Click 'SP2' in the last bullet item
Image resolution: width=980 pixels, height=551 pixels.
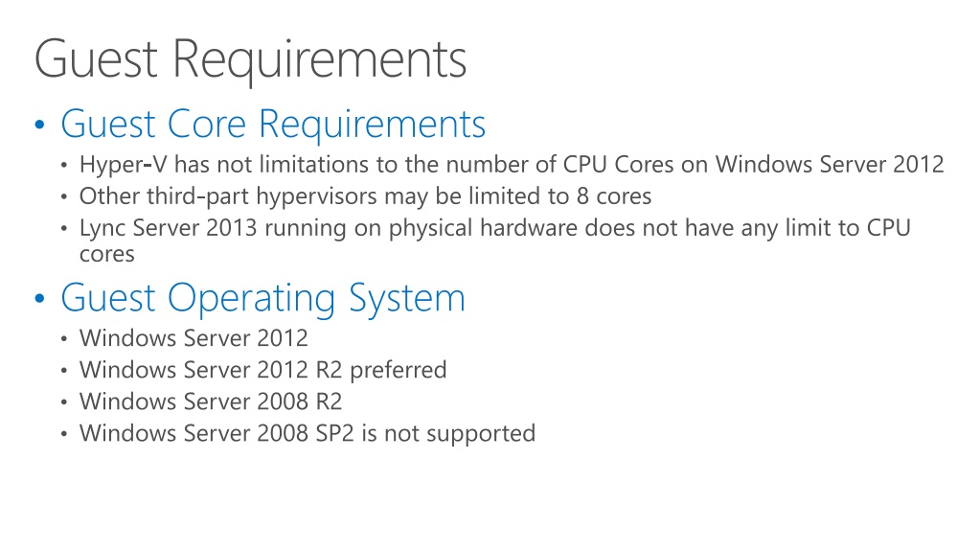(334, 433)
